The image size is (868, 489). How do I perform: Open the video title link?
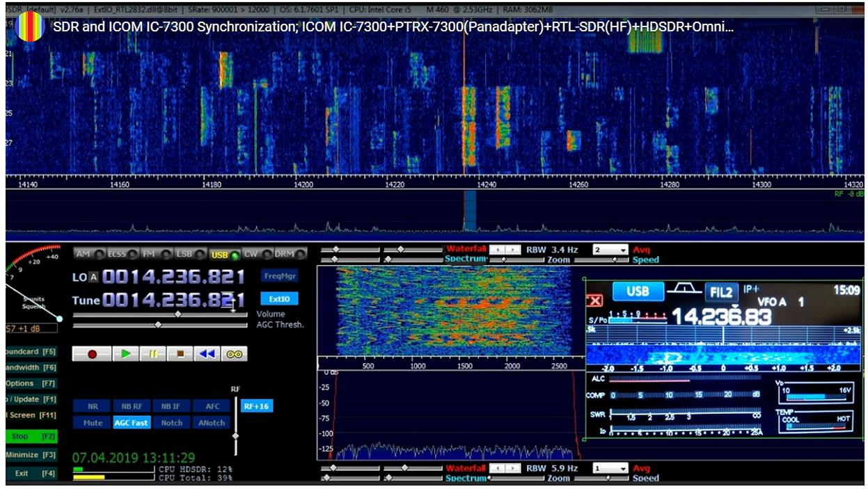[393, 26]
